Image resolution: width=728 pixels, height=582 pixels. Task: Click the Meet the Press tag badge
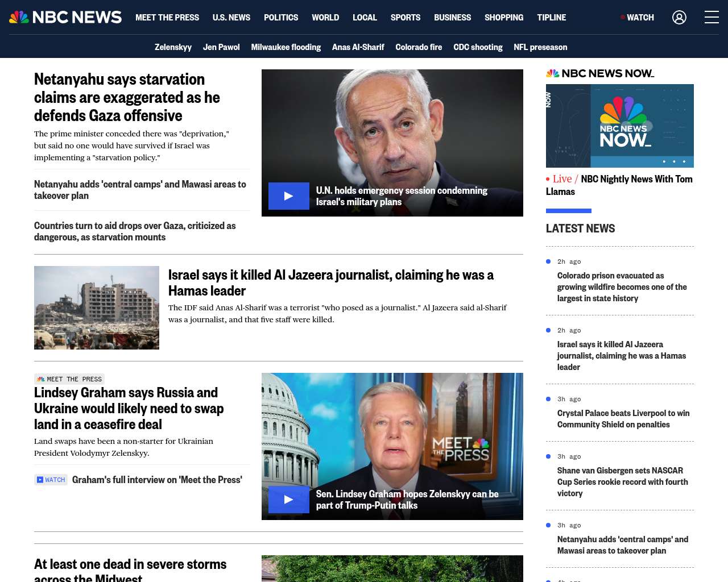coord(69,379)
